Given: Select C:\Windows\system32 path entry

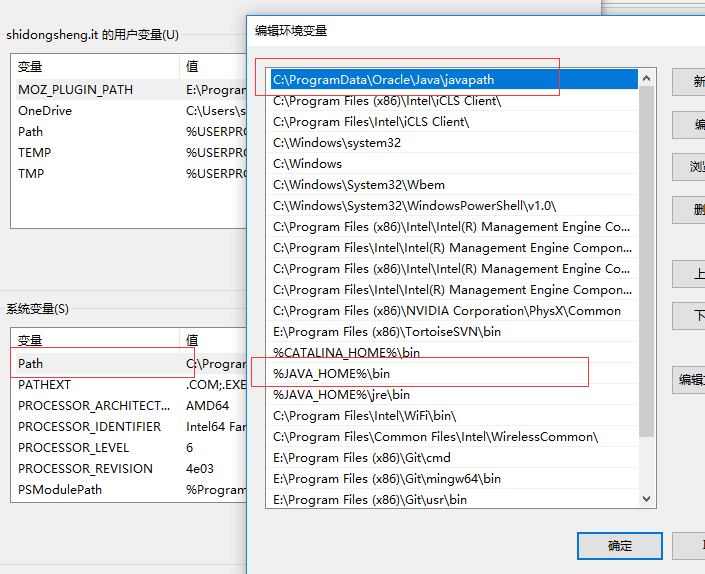Looking at the screenshot, I should [453, 143].
